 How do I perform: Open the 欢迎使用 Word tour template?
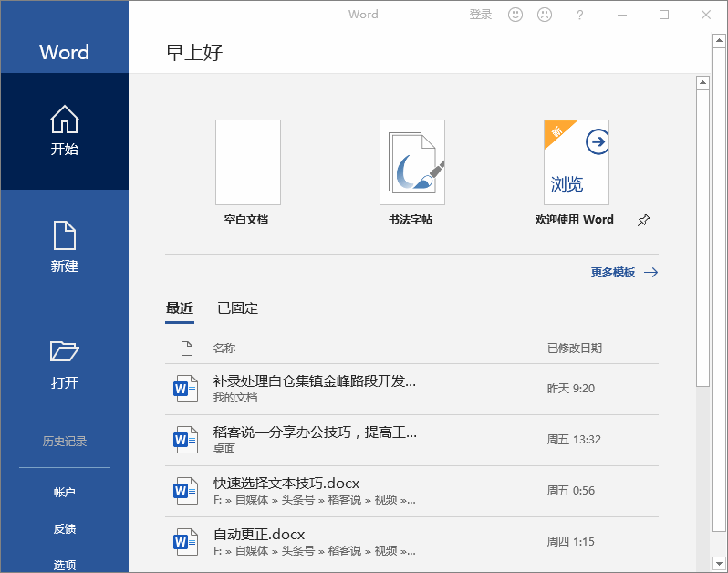(x=577, y=162)
